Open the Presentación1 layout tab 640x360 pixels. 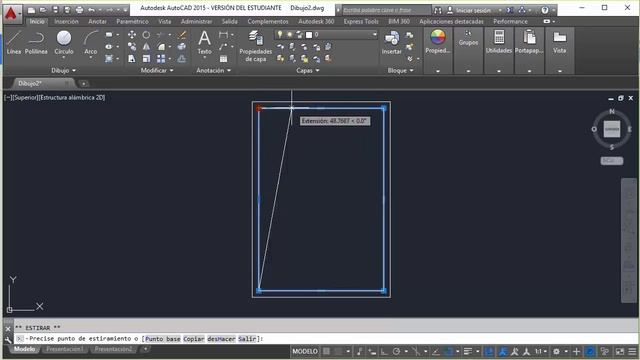coord(65,349)
